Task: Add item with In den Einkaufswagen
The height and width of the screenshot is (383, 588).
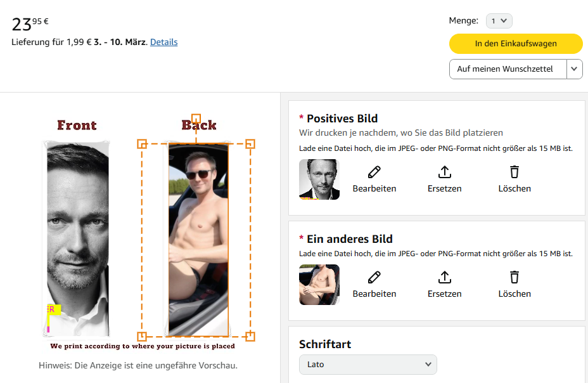Action: [x=516, y=44]
